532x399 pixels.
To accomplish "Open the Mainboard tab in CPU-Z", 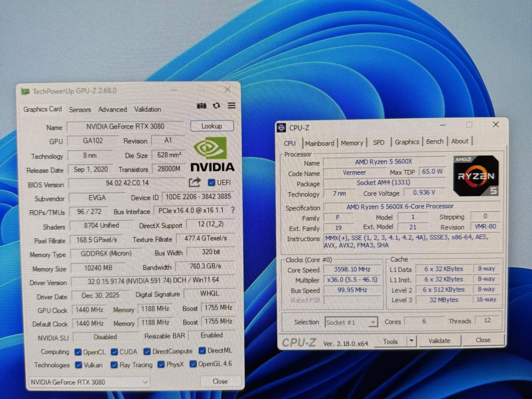I will tap(320, 143).
